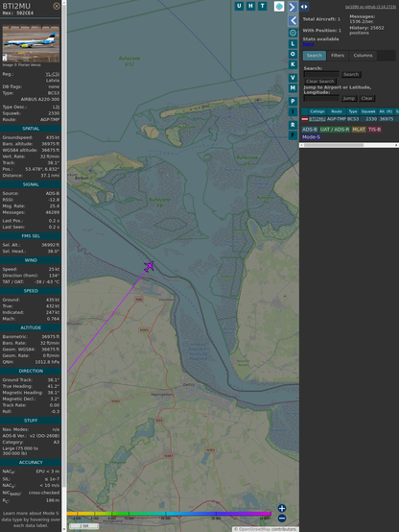Click the 2 NM map scale indicator
The height and width of the screenshot is (532, 399).
point(83,526)
